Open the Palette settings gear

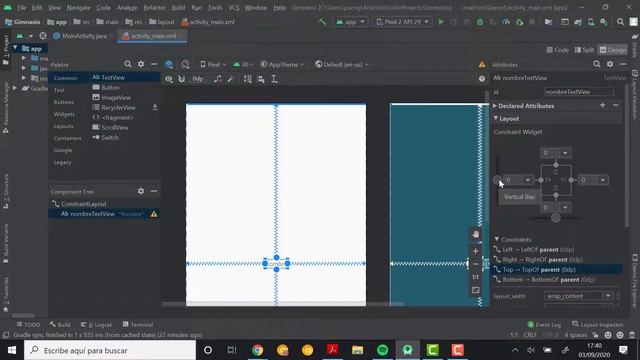tap(141, 64)
